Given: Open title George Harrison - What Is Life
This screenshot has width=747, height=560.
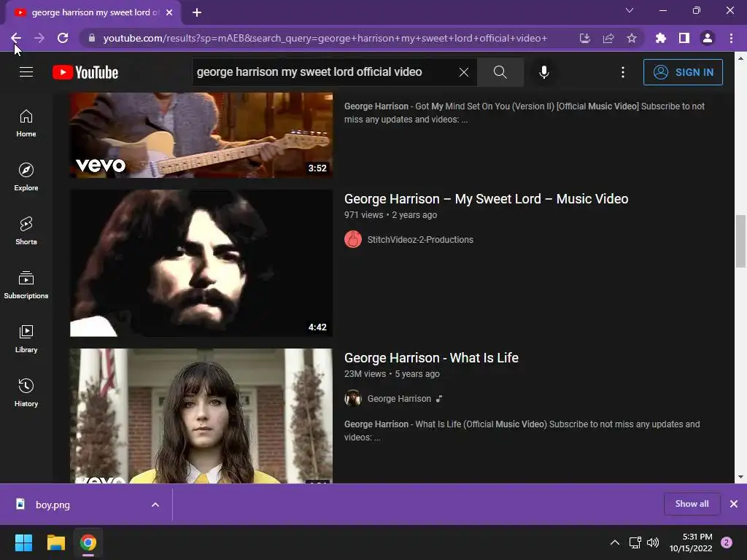Looking at the screenshot, I should [431, 357].
